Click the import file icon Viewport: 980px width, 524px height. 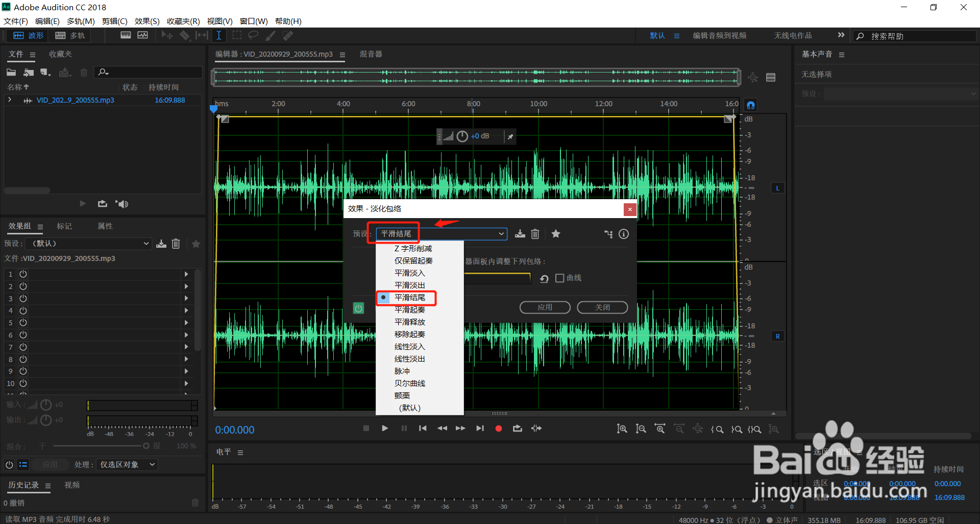click(29, 73)
